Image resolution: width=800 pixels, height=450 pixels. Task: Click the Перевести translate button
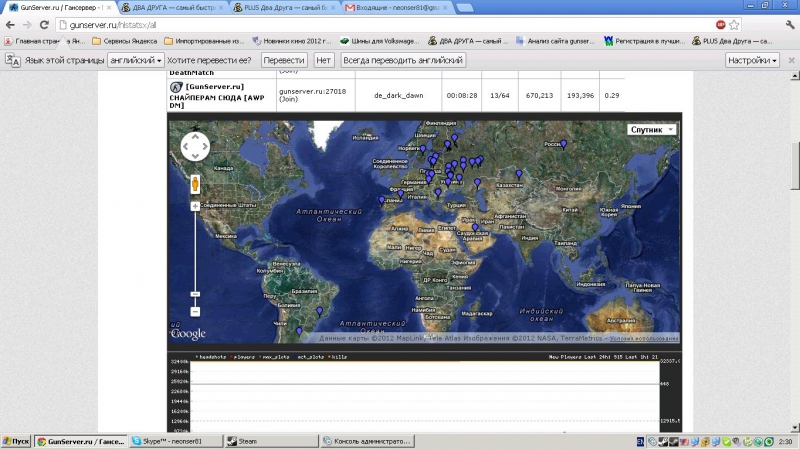[284, 60]
